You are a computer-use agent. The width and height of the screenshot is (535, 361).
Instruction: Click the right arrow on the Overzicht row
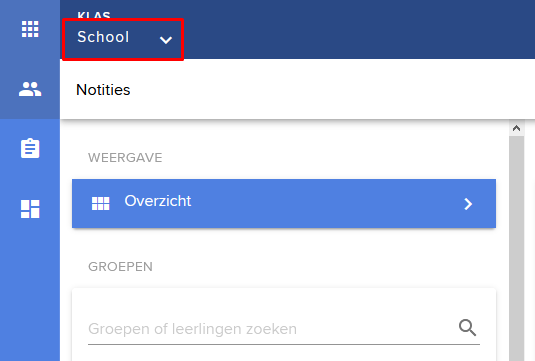[468, 204]
